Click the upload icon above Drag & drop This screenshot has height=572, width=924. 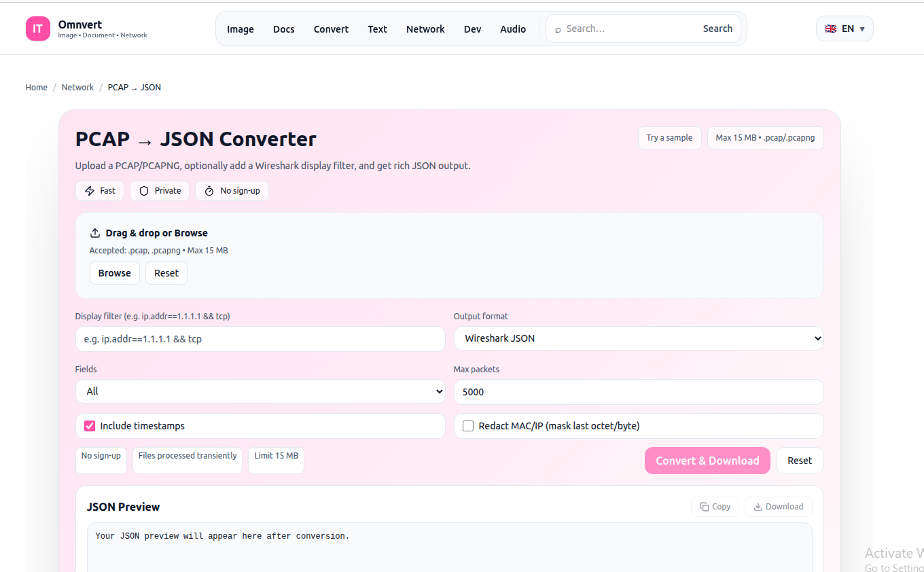click(96, 232)
